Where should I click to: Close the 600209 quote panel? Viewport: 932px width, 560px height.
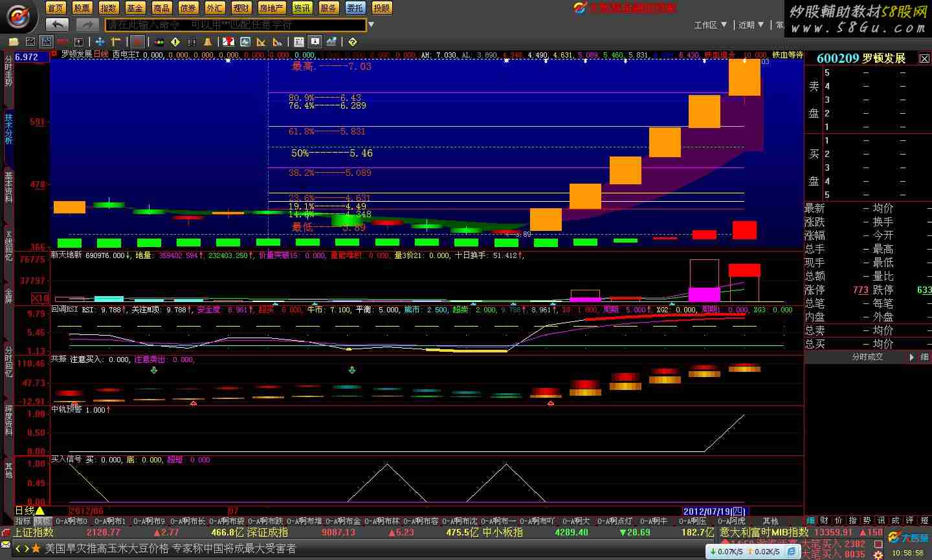pyautogui.click(x=924, y=58)
